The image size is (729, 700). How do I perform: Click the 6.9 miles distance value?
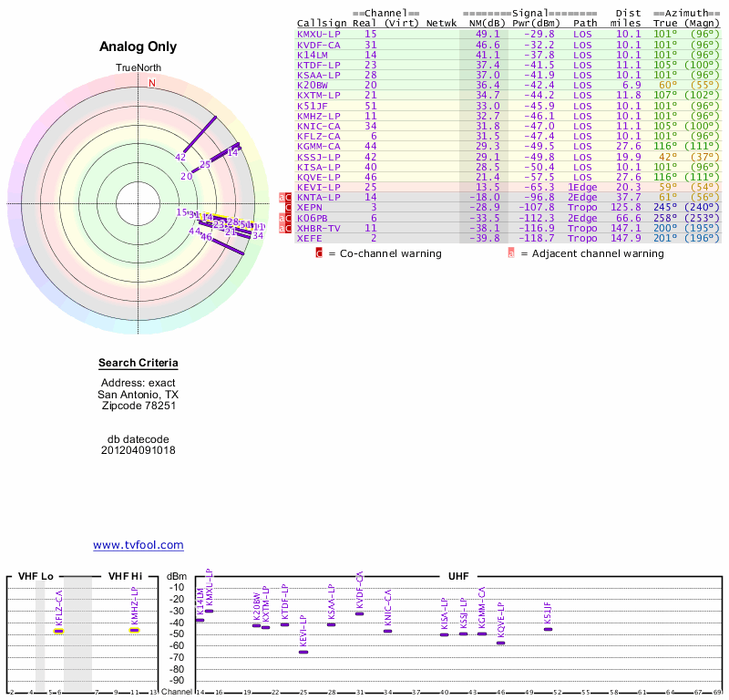click(631, 85)
